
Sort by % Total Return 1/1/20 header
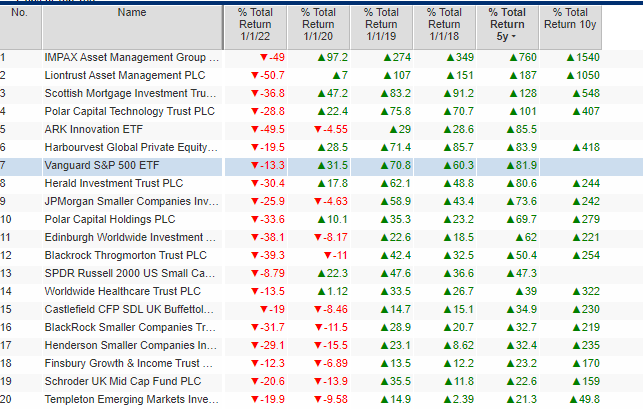(x=318, y=27)
